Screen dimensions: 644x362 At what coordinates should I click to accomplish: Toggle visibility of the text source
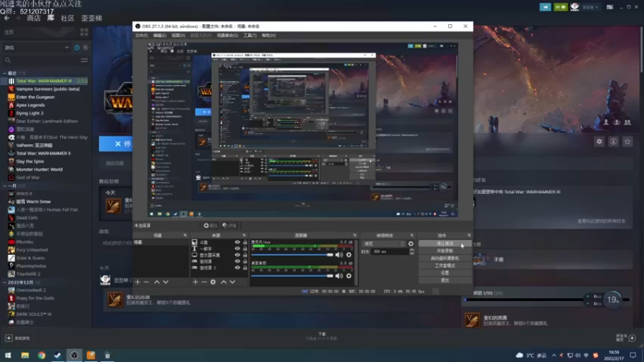[237, 249]
